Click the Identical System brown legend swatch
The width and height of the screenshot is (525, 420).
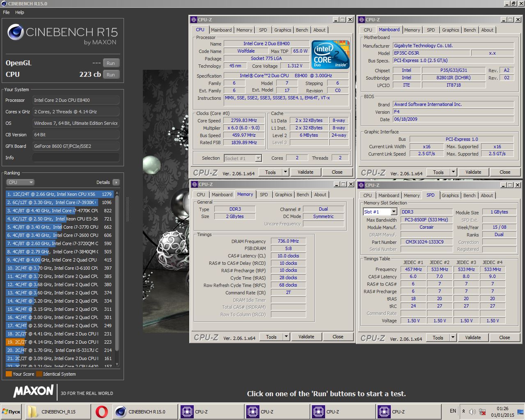pyautogui.click(x=39, y=374)
